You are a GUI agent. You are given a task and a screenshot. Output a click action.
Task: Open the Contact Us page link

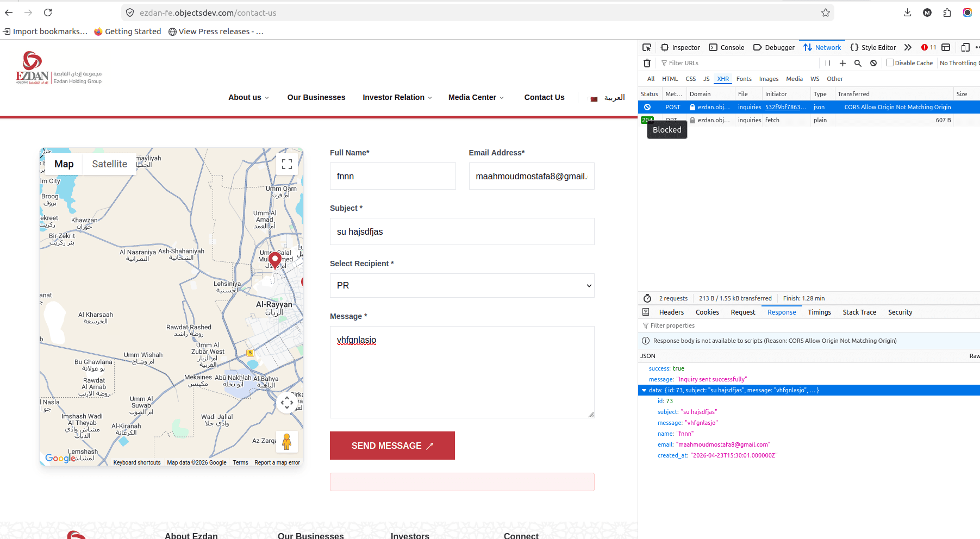tap(544, 97)
